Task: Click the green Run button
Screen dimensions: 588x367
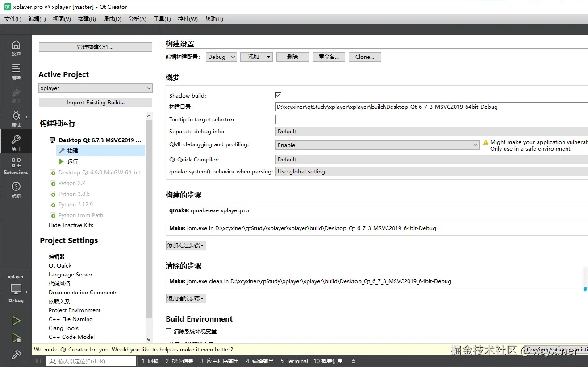Action: pyautogui.click(x=16, y=321)
